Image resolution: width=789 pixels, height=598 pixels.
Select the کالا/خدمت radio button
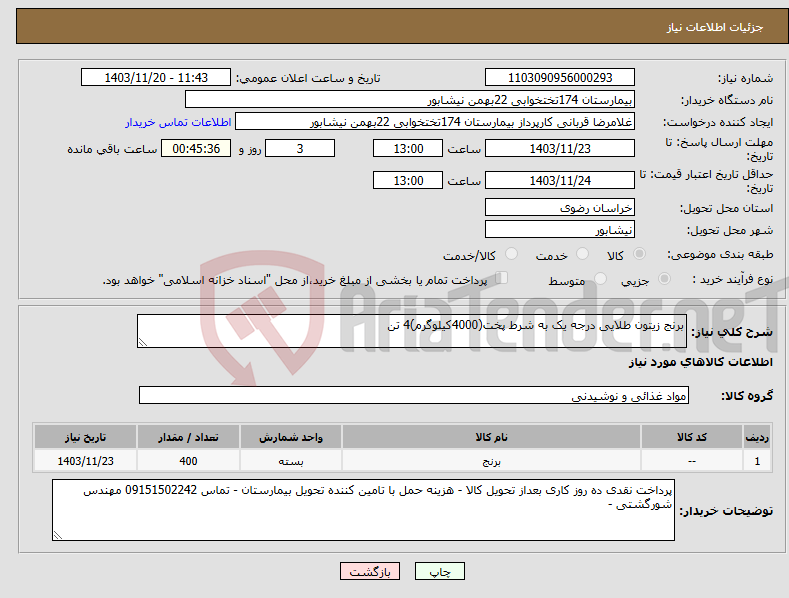pyautogui.click(x=511, y=254)
